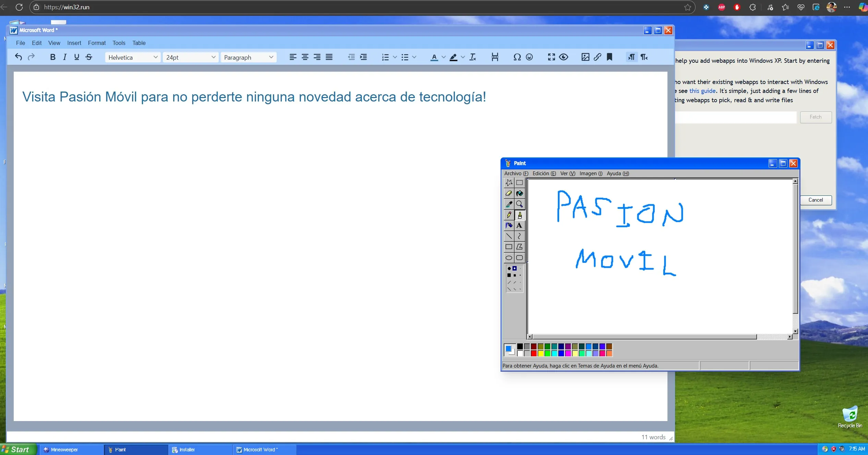Follow the 'this guide' link in Installer
868x455 pixels.
(x=702, y=91)
